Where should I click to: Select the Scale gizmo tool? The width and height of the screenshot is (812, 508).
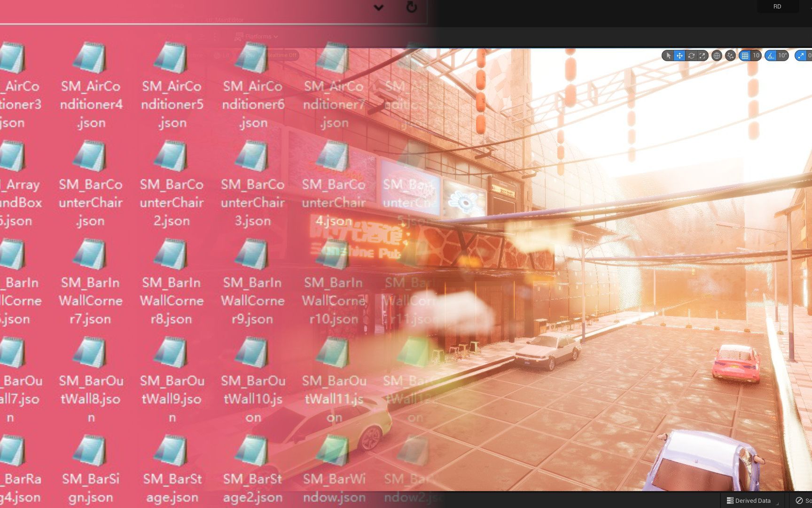pos(703,56)
